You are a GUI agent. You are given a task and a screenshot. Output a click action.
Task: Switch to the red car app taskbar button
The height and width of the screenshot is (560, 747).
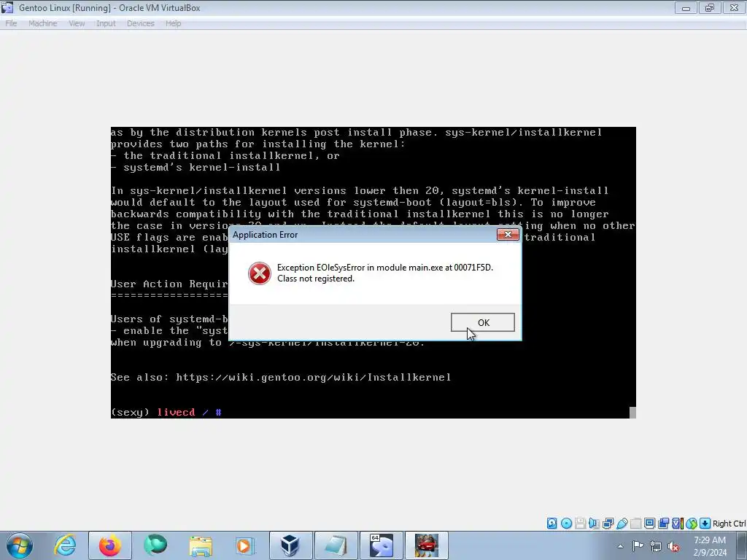point(426,545)
